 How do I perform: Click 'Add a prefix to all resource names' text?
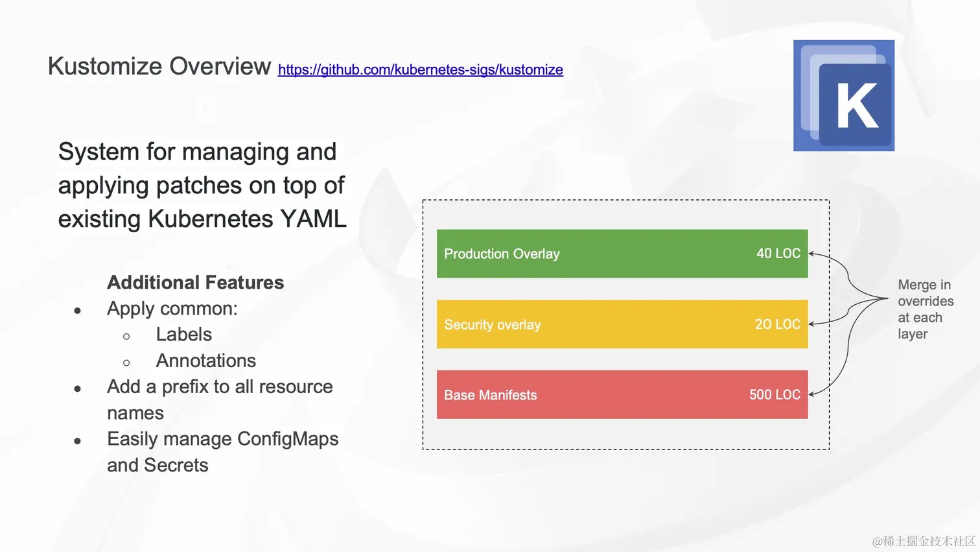(220, 400)
